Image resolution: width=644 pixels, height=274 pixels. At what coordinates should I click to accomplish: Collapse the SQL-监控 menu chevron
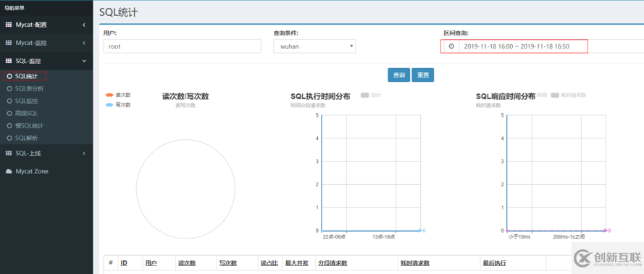84,61
